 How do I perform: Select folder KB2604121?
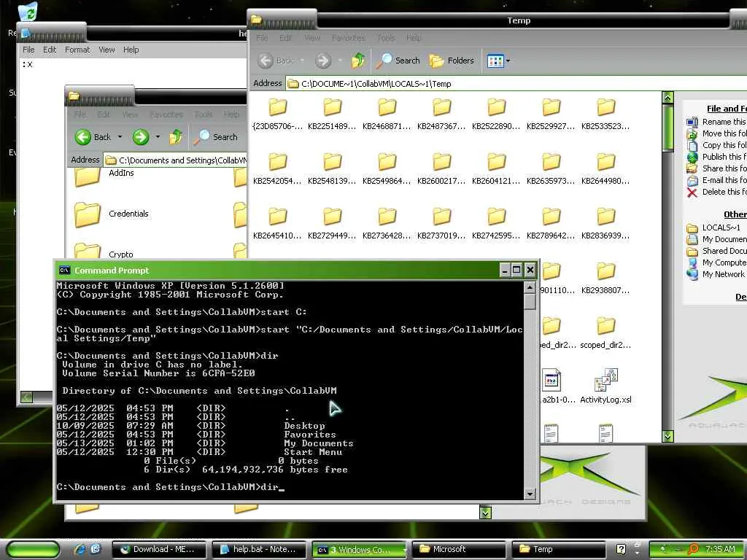click(x=496, y=169)
